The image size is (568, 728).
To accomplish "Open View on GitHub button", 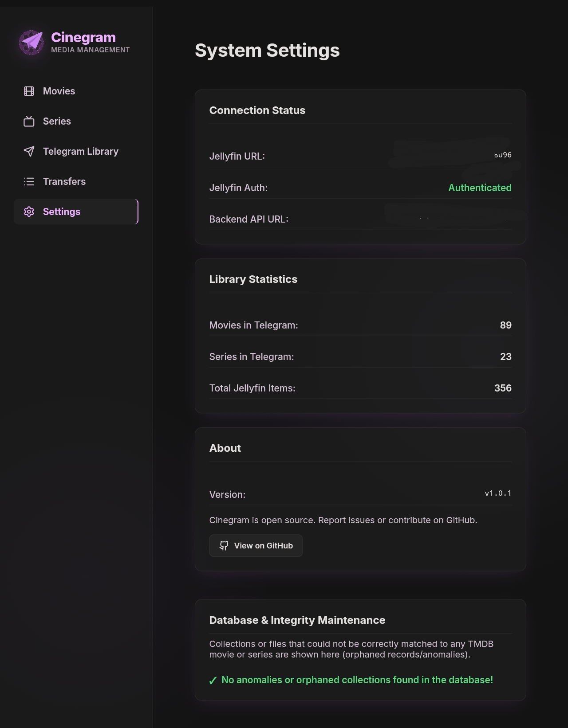I will pyautogui.click(x=256, y=546).
